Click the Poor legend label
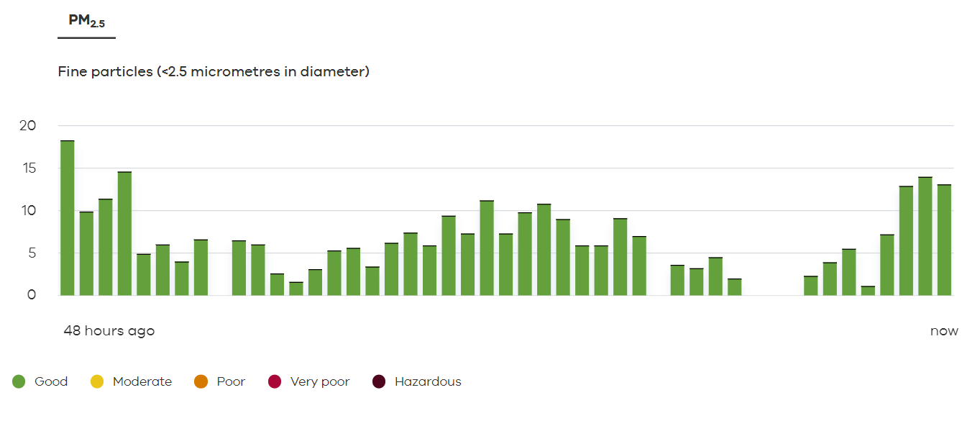Viewport: 980px width, 421px height. pyautogui.click(x=231, y=381)
